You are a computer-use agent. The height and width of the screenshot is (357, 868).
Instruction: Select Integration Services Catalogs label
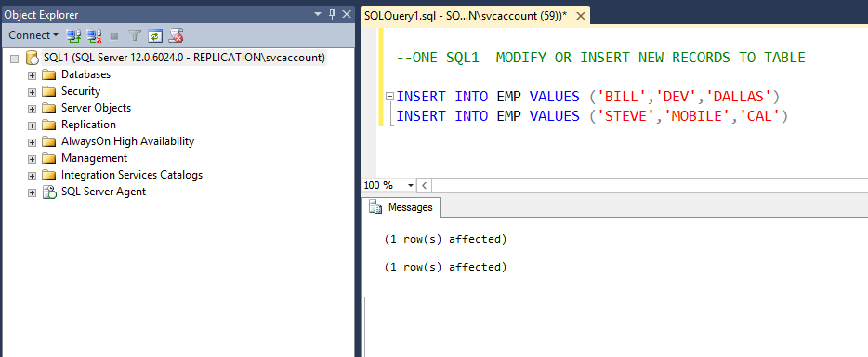click(132, 175)
